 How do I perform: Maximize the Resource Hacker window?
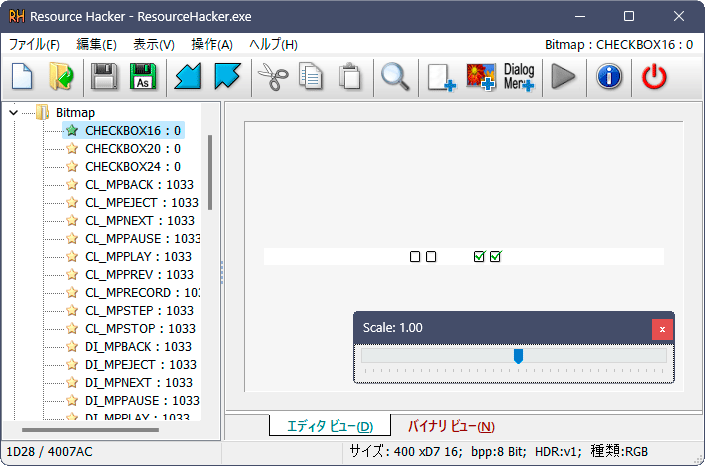(x=629, y=16)
